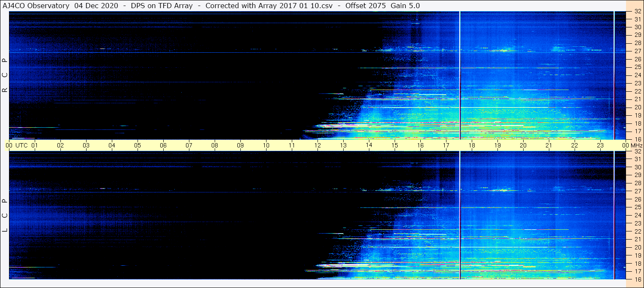Click the 32 MHz label atop the RCP scale
The width and height of the screenshot is (644, 288).
click(x=638, y=12)
